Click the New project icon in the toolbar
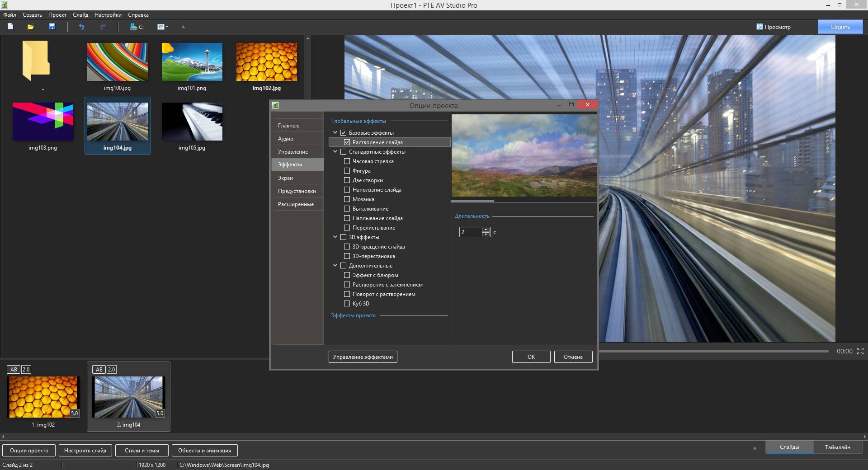The image size is (868, 470). (x=10, y=27)
